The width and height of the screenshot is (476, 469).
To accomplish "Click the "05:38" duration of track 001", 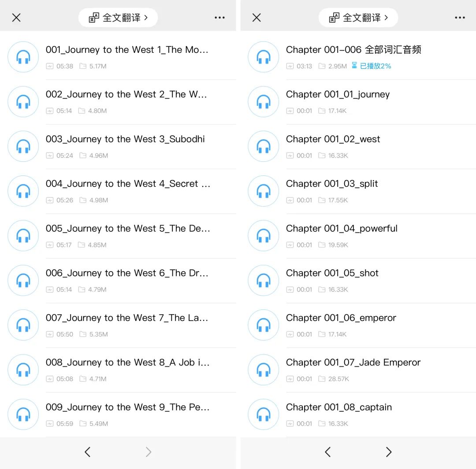I will [x=65, y=66].
